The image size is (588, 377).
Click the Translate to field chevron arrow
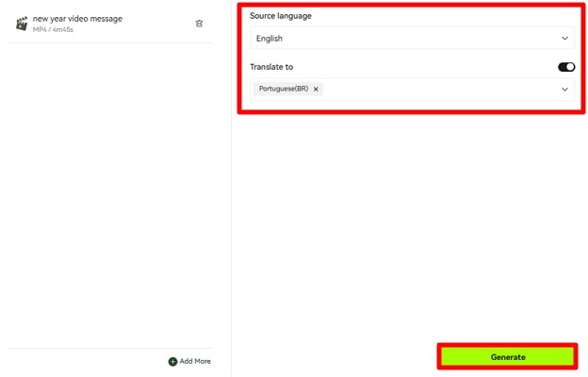564,89
